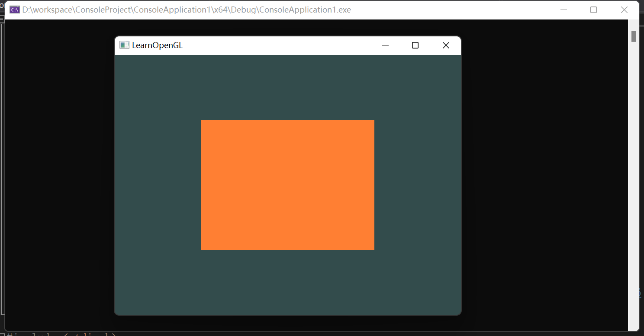644x336 pixels.
Task: Close the LearnOpenGL window
Action: click(x=446, y=45)
